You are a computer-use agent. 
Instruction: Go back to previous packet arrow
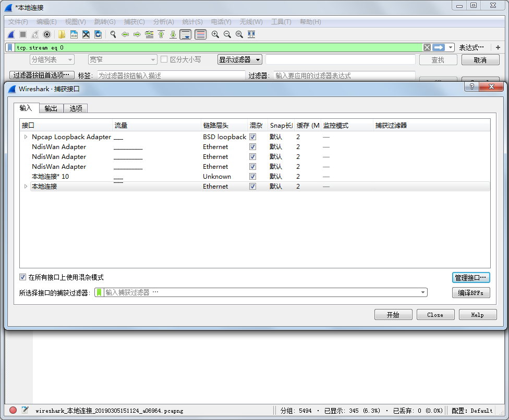tap(125, 34)
